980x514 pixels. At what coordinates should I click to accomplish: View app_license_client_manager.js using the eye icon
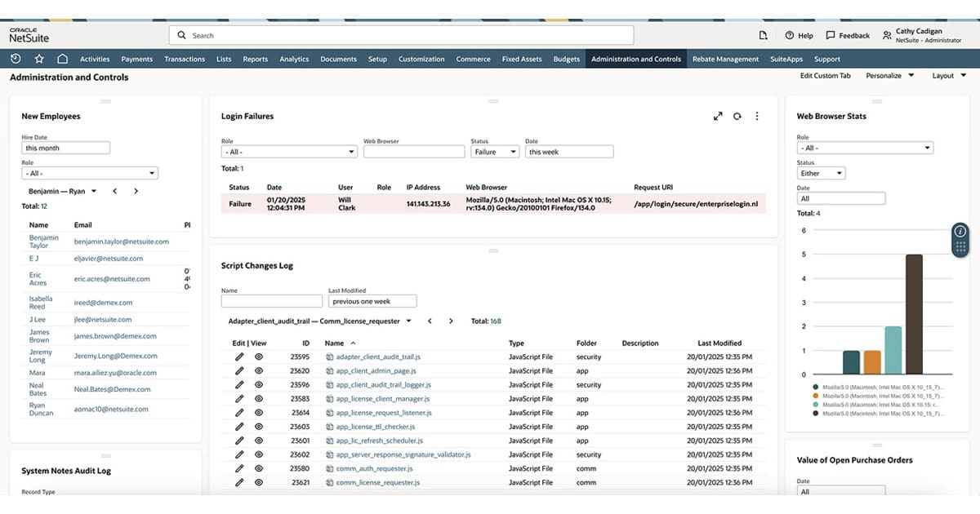point(259,398)
